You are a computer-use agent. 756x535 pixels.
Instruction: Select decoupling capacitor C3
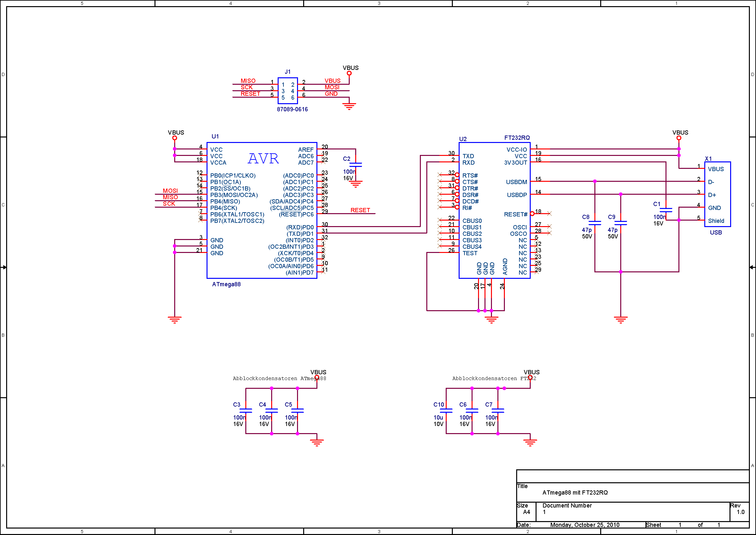246,410
